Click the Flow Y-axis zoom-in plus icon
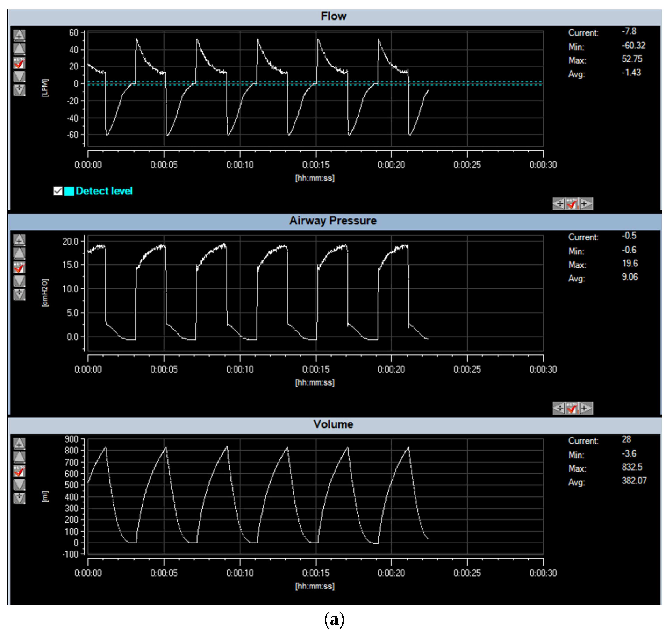 click(19, 35)
